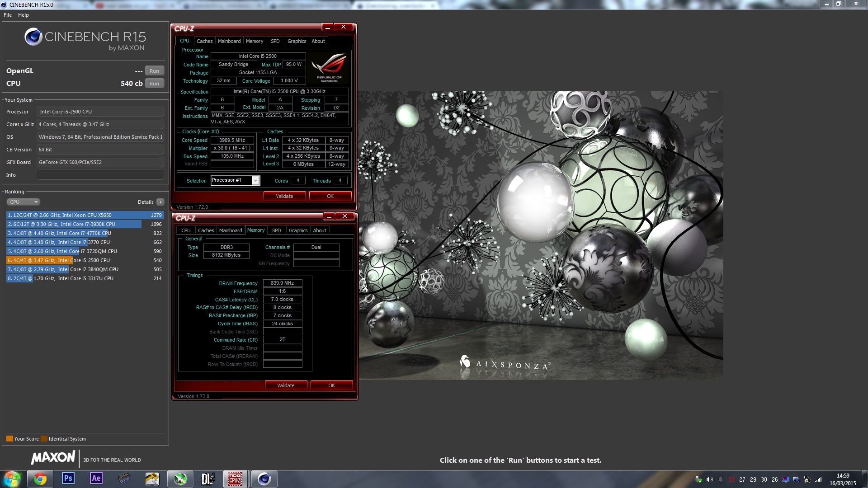The image size is (868, 488).
Task: Open the Processor #1 selection dropdown
Action: tap(235, 180)
